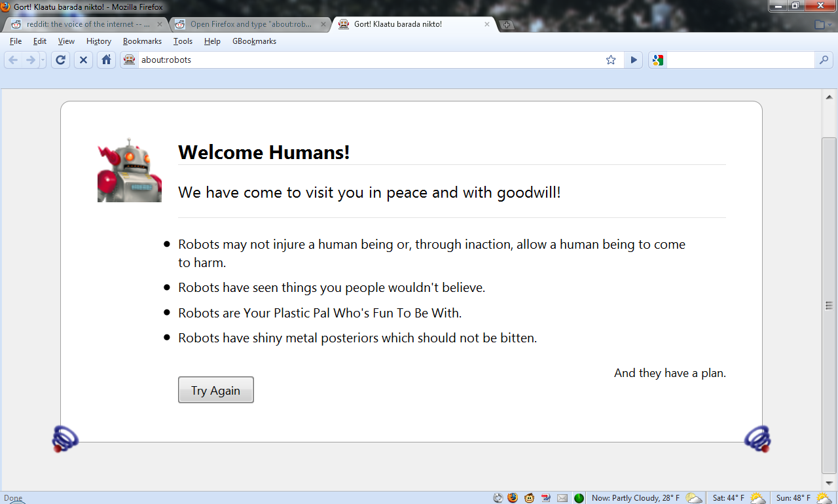This screenshot has height=504, width=838.
Task: Go to the Home page icon
Action: (x=106, y=60)
